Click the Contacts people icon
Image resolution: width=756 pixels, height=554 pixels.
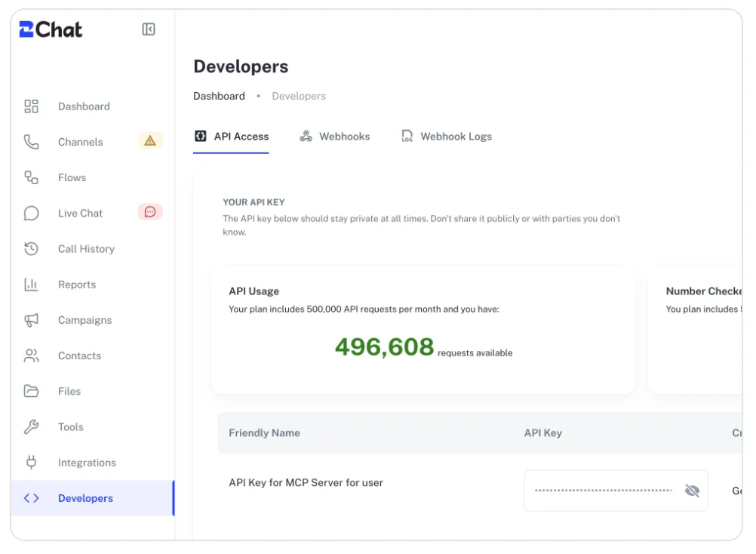pyautogui.click(x=32, y=355)
